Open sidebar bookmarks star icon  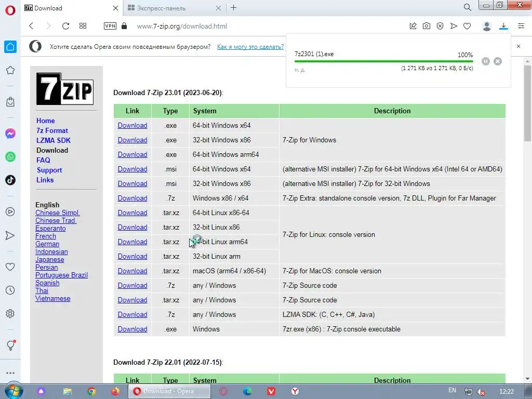pyautogui.click(x=10, y=70)
